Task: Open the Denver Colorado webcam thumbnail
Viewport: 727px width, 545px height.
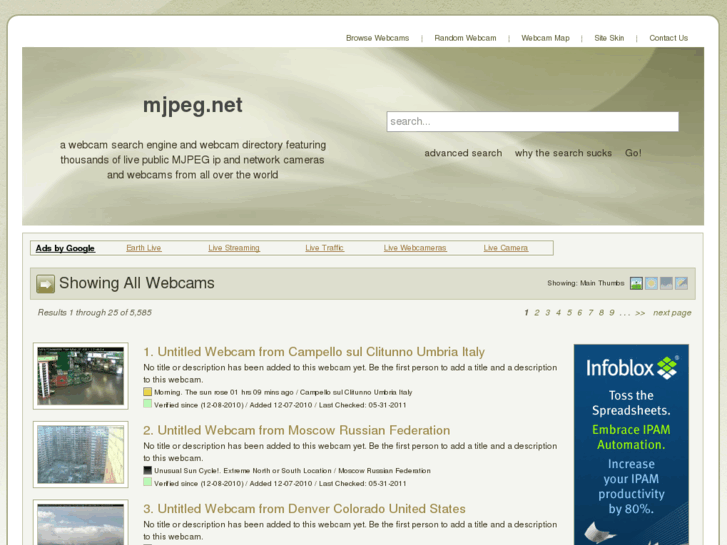Action: click(x=81, y=523)
